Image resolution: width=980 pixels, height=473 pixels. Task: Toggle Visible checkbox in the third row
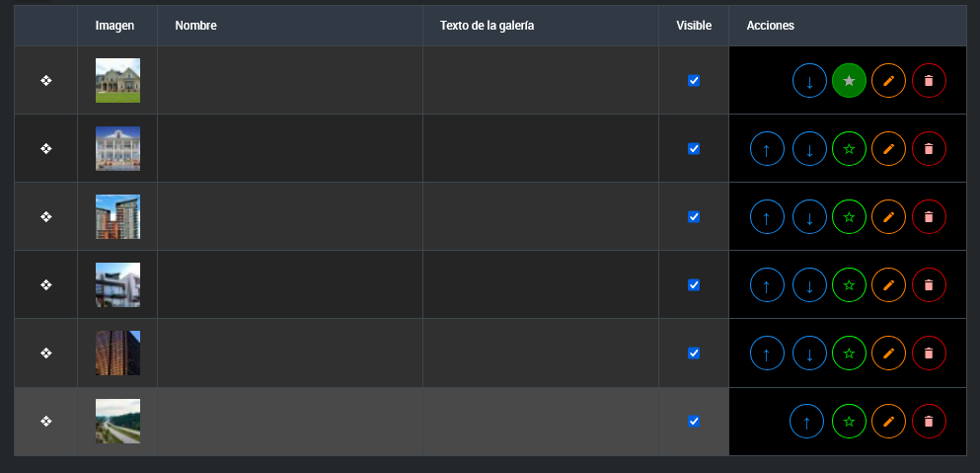tap(694, 217)
